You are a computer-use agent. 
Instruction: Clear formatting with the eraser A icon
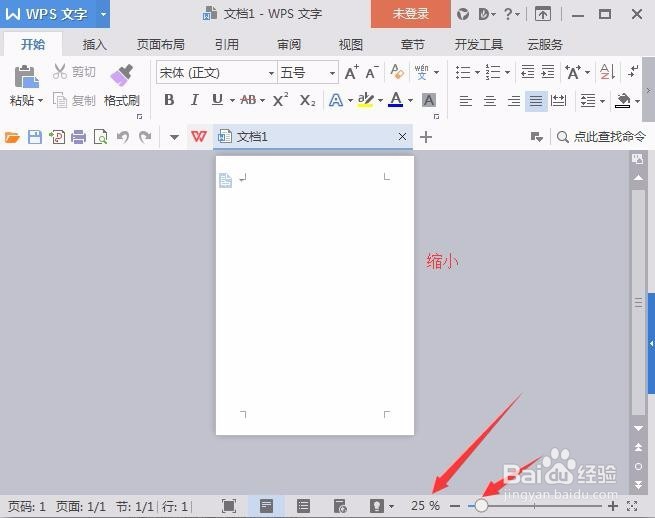click(397, 72)
